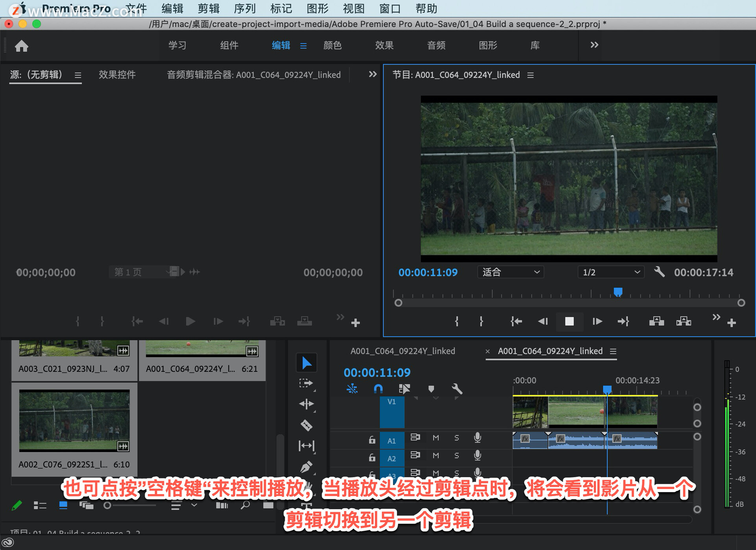This screenshot has width=756, height=550.
Task: Switch to the 效果控件 tab
Action: coord(117,75)
